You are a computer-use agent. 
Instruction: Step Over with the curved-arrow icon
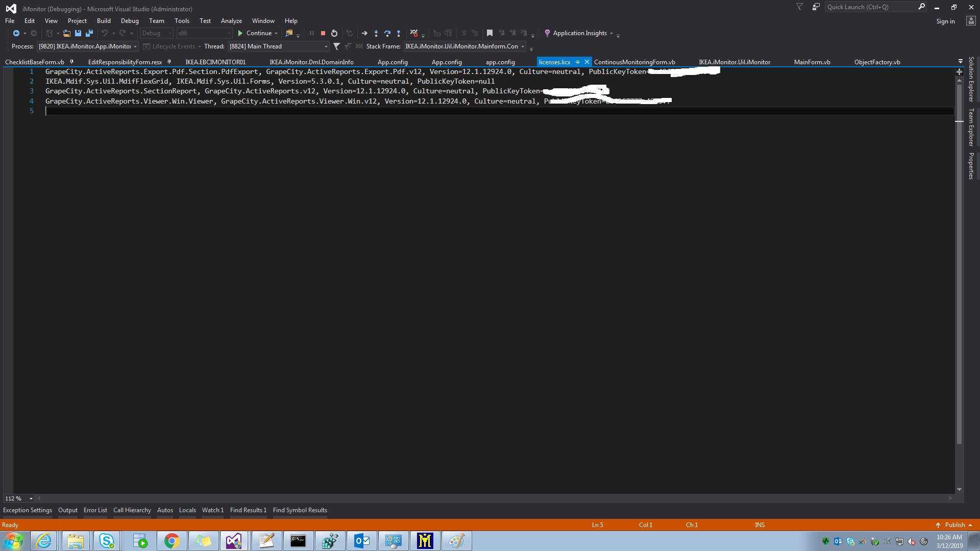point(387,33)
